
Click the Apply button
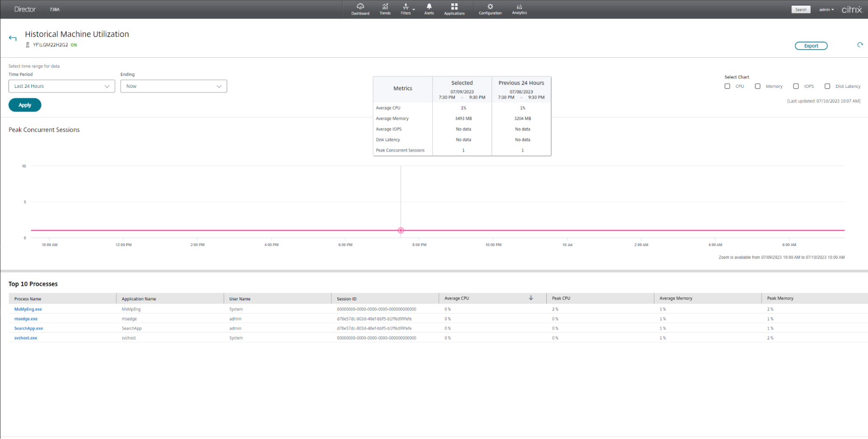25,105
